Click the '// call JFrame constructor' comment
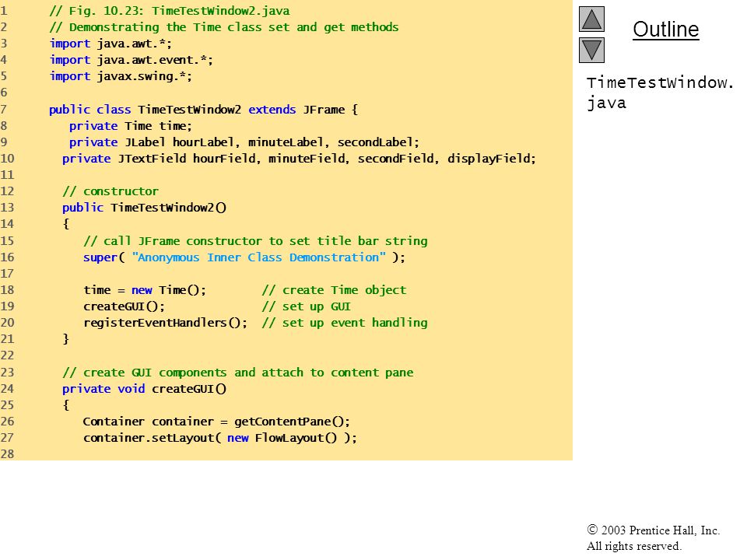This screenshot has height=560, width=747. pyautogui.click(x=255, y=241)
